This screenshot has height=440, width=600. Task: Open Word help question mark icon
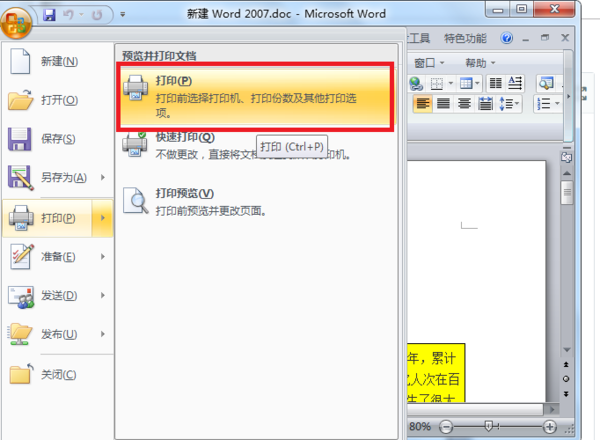[507, 38]
